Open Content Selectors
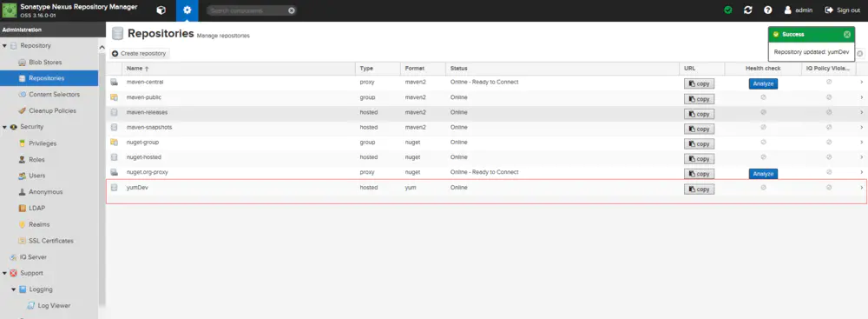Screen dimensions: 868x319 click(54, 95)
